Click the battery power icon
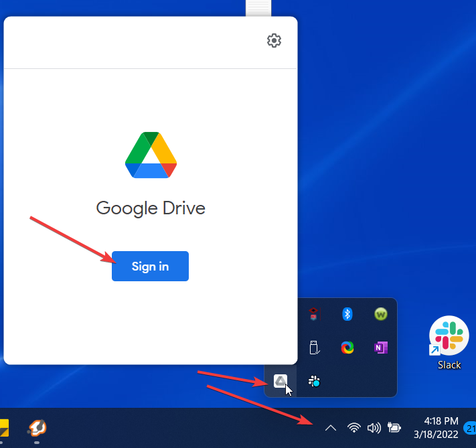Image resolution: width=476 pixels, height=448 pixels. [394, 428]
